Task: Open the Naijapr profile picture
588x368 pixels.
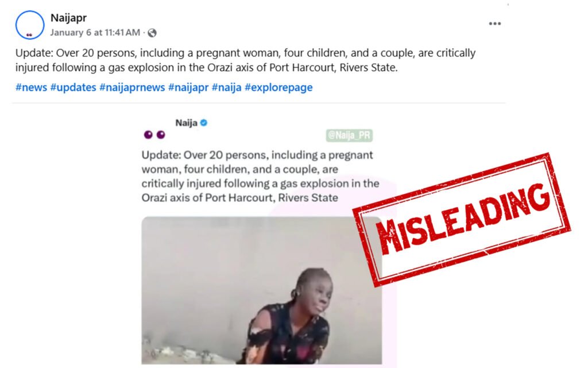Action: (30, 25)
